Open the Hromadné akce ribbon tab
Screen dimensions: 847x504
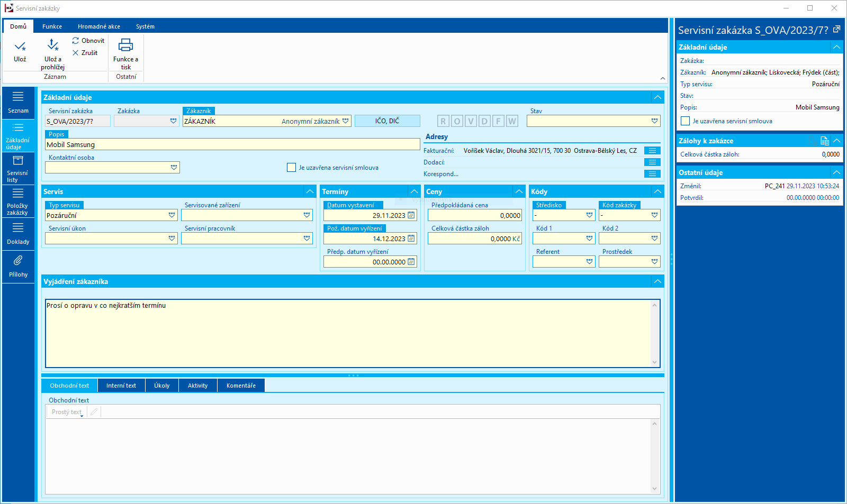tap(99, 26)
